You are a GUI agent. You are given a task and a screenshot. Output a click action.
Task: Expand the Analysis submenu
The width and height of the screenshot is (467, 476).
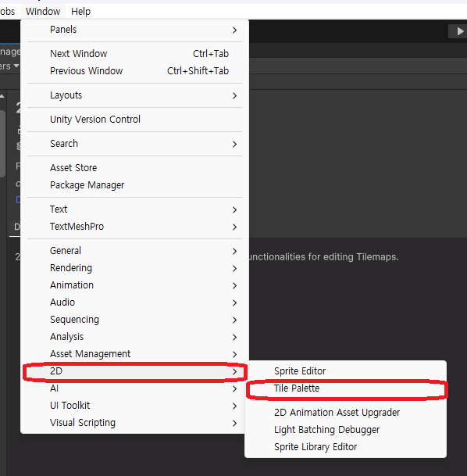pyautogui.click(x=134, y=337)
